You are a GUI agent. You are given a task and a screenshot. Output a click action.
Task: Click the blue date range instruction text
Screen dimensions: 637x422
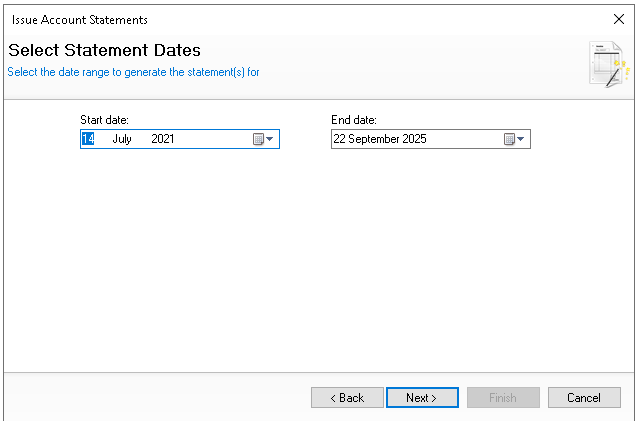[134, 72]
